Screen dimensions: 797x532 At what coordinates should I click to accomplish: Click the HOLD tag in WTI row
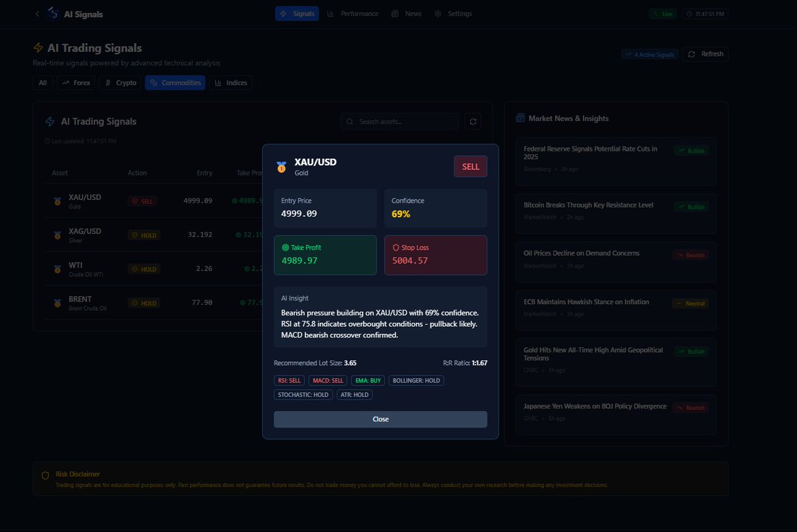[x=143, y=269]
